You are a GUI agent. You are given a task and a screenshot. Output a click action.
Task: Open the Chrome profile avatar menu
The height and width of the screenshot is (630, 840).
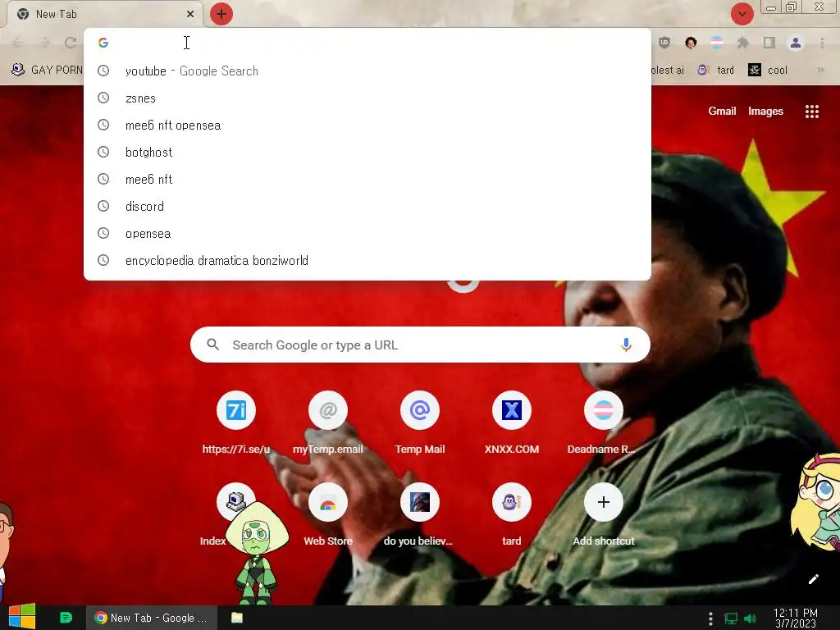796,43
